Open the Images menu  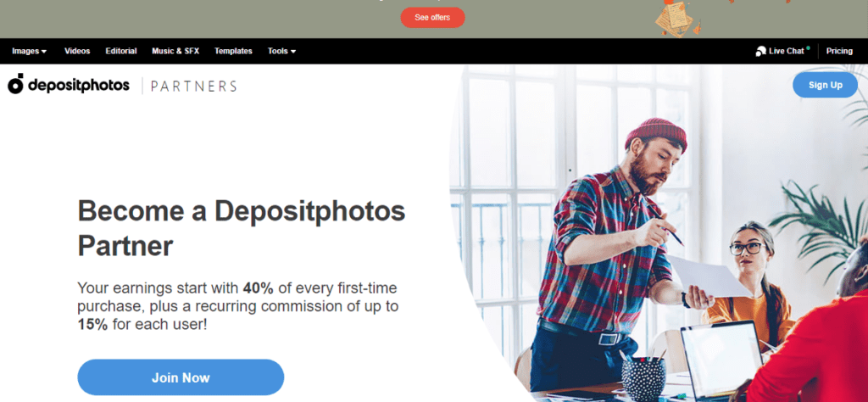[x=30, y=51]
